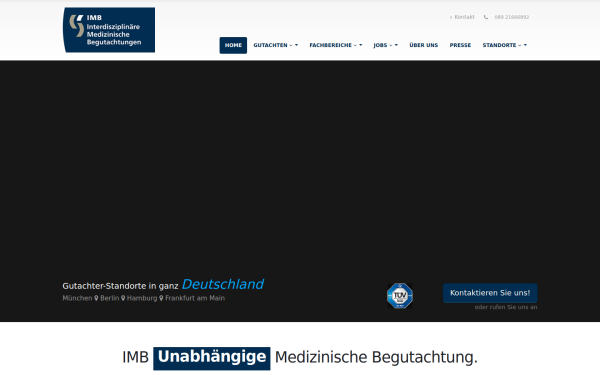Click the 'oder rufen Sie uns an' text

click(506, 307)
